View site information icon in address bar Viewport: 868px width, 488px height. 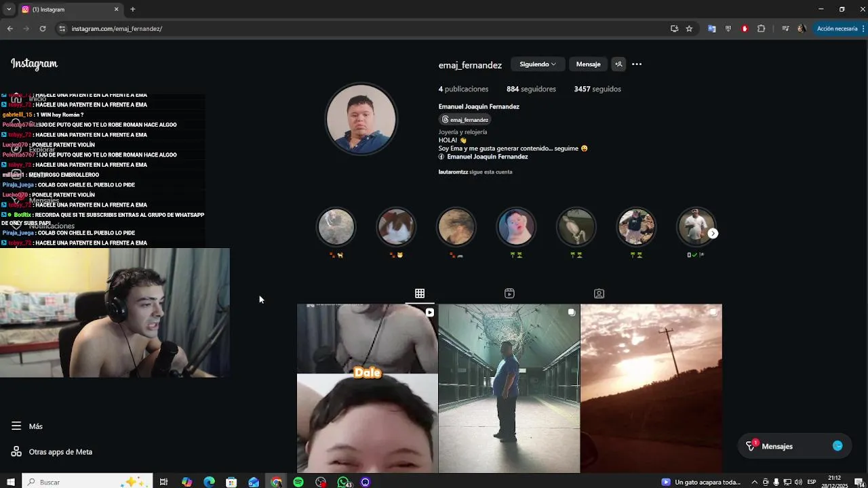(x=62, y=28)
